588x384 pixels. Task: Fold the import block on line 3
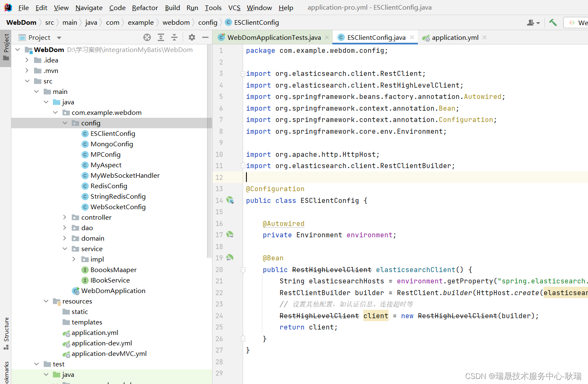tap(243, 74)
